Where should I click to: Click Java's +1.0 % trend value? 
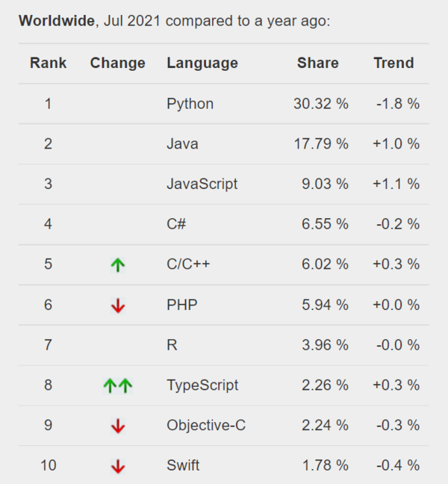(x=396, y=143)
